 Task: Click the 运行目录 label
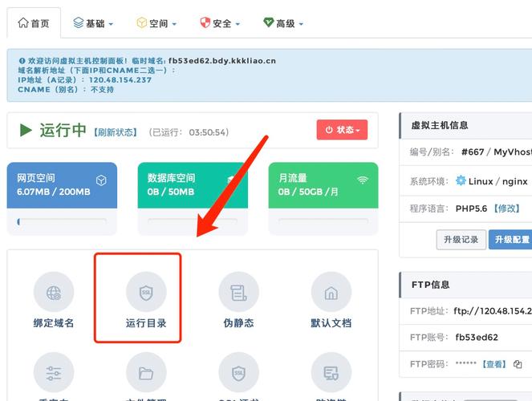(x=146, y=323)
